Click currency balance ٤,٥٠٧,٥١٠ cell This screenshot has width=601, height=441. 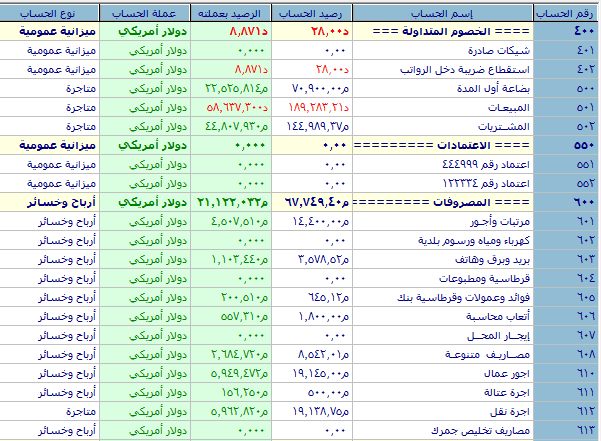pyautogui.click(x=231, y=221)
